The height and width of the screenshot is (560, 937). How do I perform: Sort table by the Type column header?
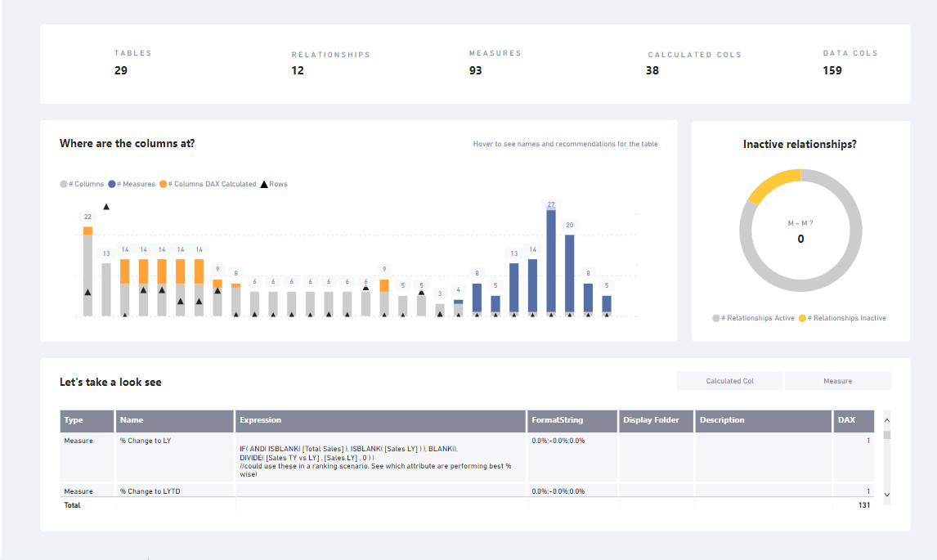coord(74,420)
